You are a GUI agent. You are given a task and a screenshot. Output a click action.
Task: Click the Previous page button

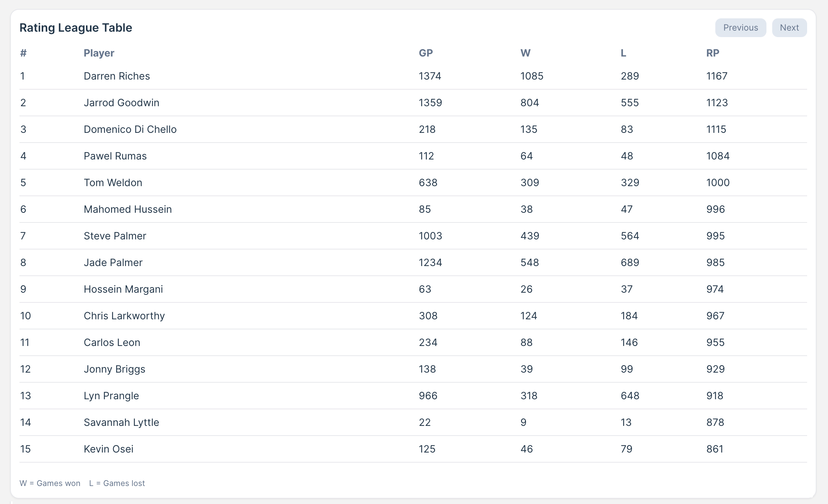[741, 28]
